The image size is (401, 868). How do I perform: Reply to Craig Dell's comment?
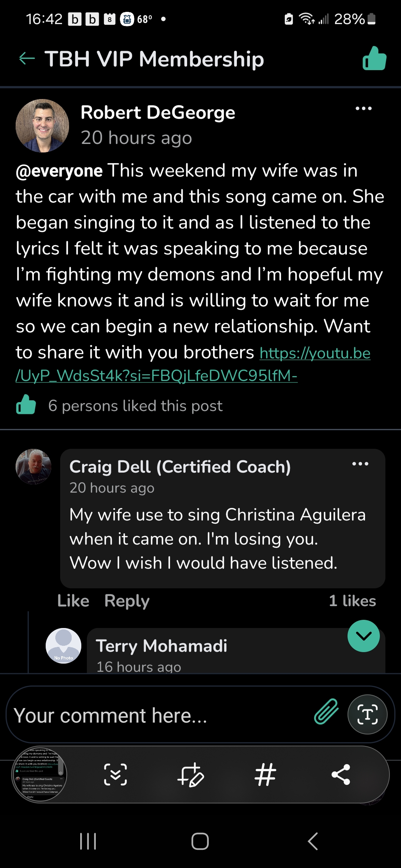click(x=127, y=601)
